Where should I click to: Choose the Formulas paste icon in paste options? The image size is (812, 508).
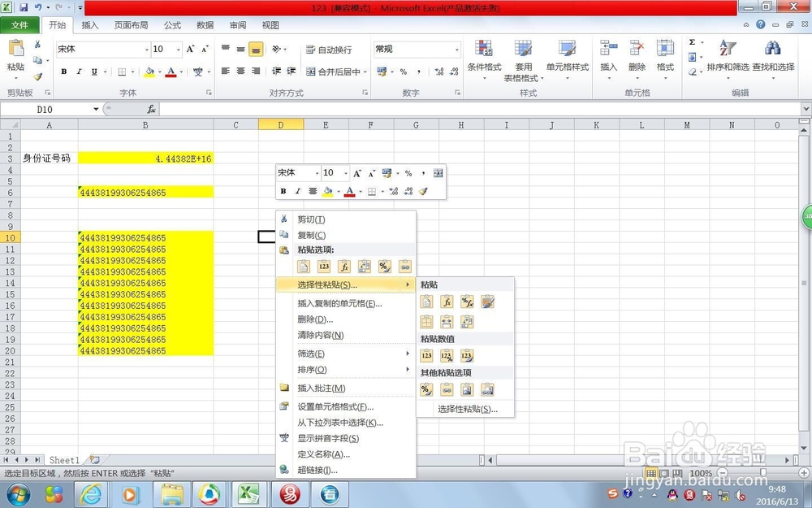pos(447,302)
